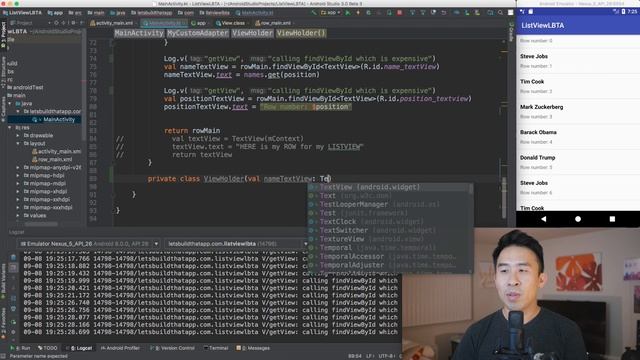Image resolution: width=640 pixels, height=360 pixels.
Task: Select row_main.xml in project tree
Action: tap(51, 160)
